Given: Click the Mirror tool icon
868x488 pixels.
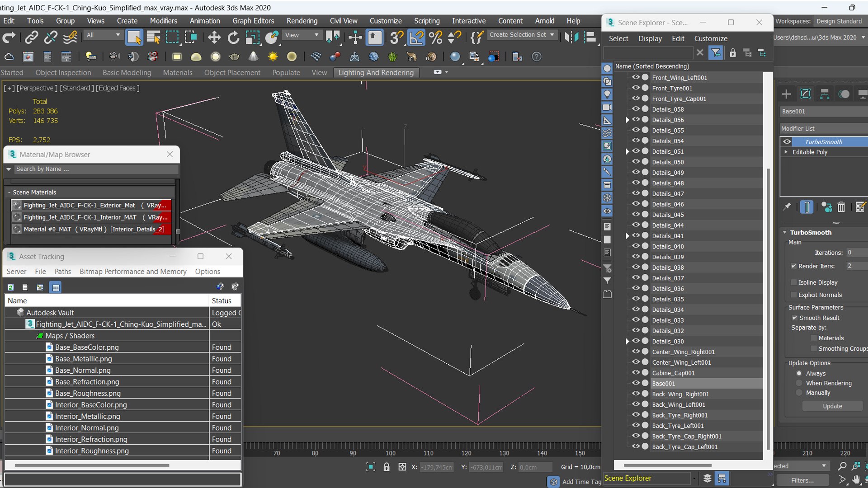Looking at the screenshot, I should [571, 38].
